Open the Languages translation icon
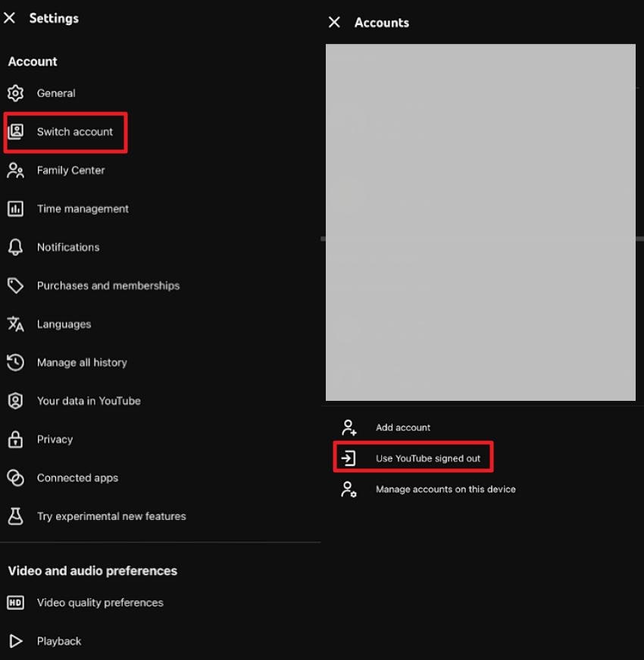This screenshot has width=644, height=660. click(16, 324)
